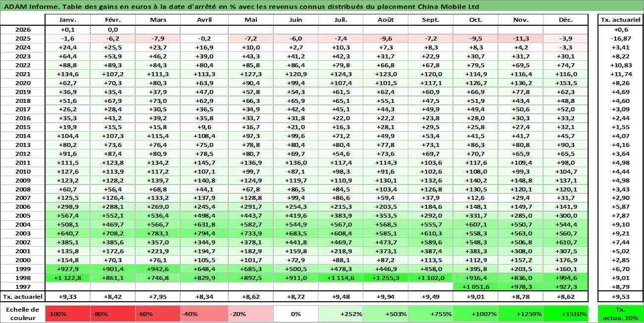Click cell '+9,6' for April 2015
Viewport: 644px width, 323px height.
pos(204,127)
